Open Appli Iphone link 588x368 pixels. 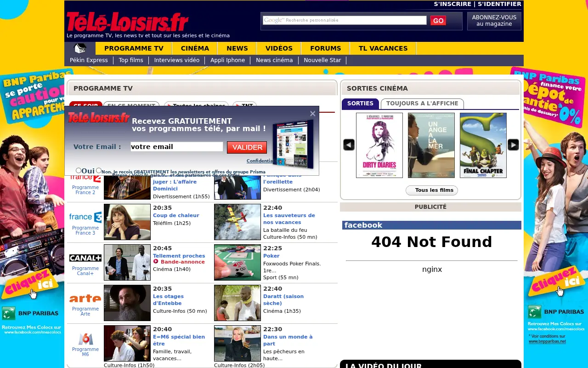(x=228, y=60)
